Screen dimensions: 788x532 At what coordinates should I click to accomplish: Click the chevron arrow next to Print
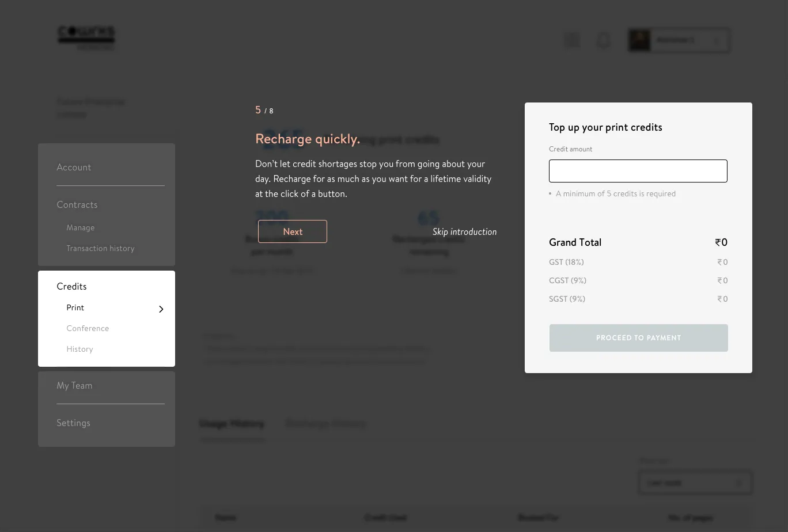tap(161, 309)
